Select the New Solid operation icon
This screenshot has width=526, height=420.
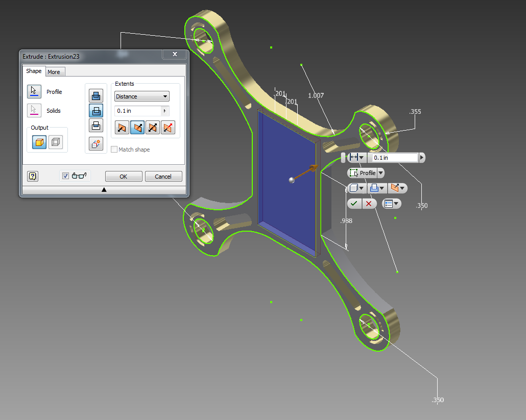click(96, 144)
